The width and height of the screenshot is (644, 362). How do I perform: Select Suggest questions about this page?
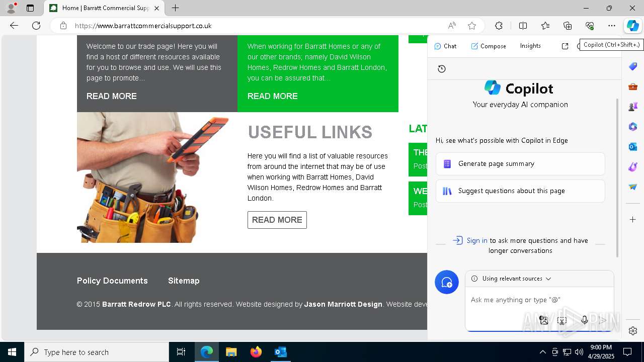pyautogui.click(x=520, y=191)
